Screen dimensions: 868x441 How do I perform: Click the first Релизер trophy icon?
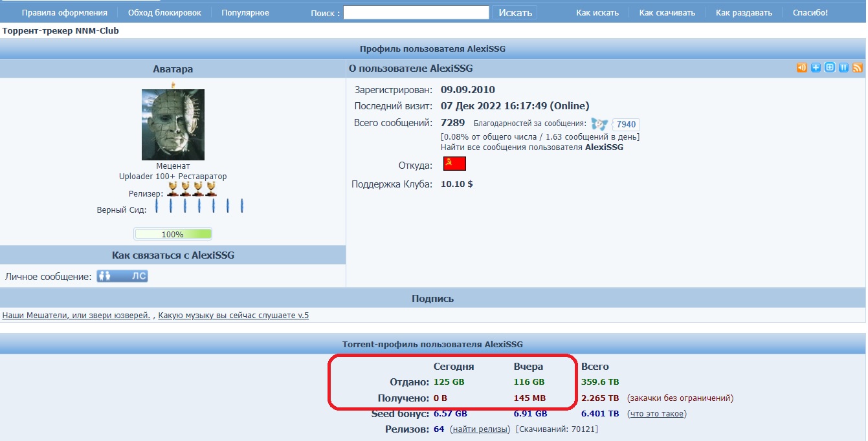coord(173,189)
